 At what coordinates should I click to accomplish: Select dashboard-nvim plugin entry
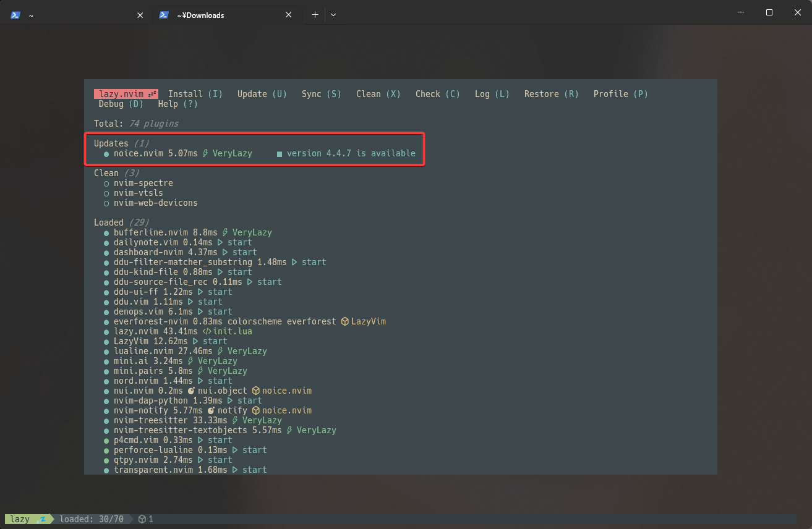148,252
